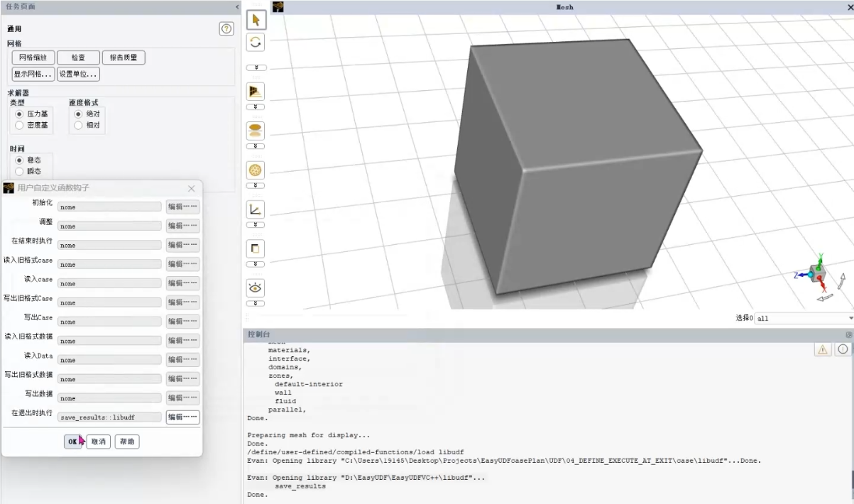Expand chevron below golden sphere icon
Image resolution: width=854 pixels, height=504 pixels.
pos(256,186)
